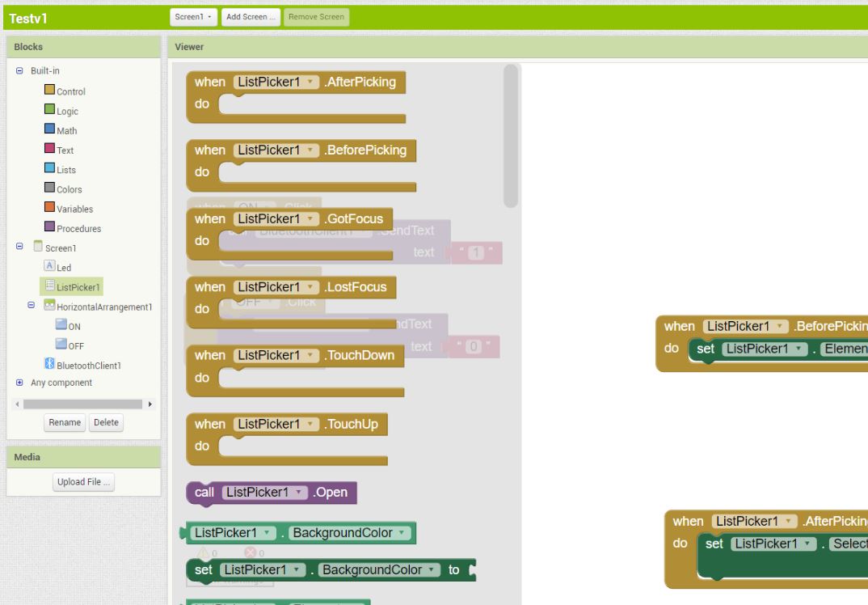Image resolution: width=868 pixels, height=605 pixels.
Task: Collapse the Built-in blocks tree
Action: click(x=19, y=70)
